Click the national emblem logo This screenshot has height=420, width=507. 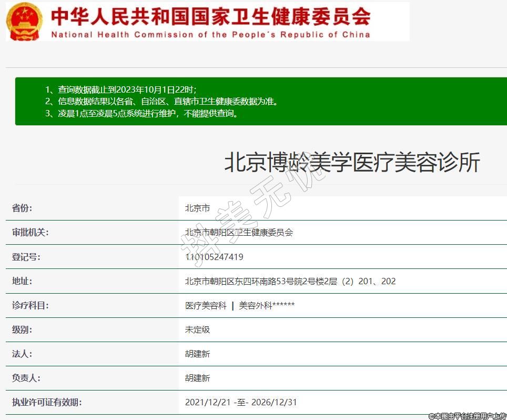[x=25, y=21]
